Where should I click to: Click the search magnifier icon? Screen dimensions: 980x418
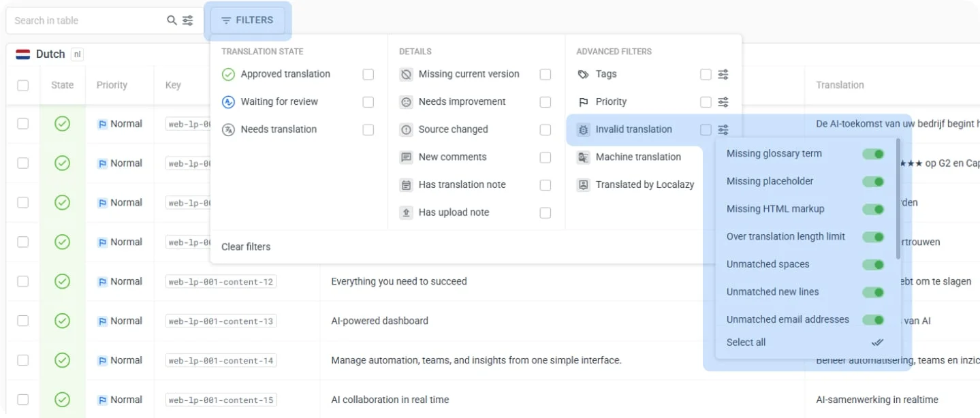click(x=172, y=20)
